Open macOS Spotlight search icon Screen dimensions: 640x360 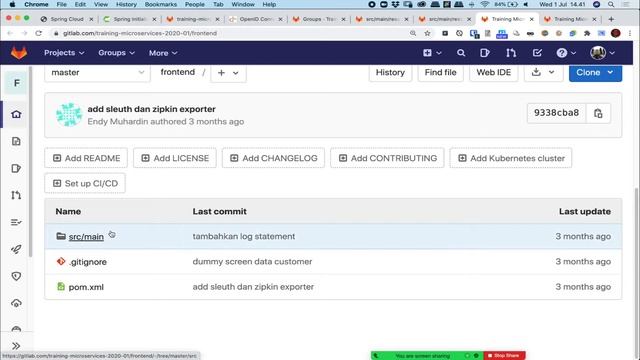[611, 4]
